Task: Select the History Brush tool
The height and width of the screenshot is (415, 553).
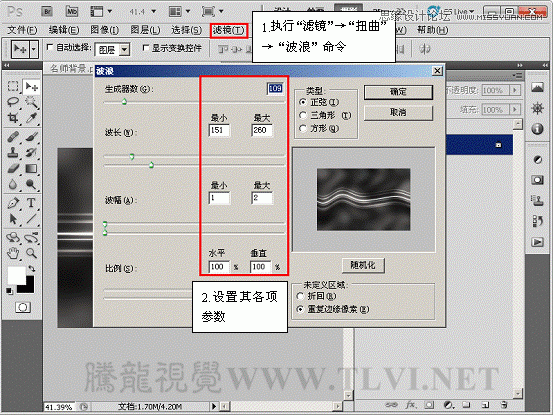Action: [x=31, y=152]
